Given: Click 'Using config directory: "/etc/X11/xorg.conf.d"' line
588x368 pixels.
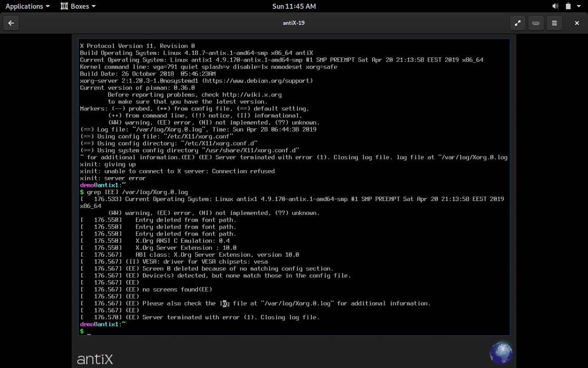Looking at the screenshot, I should click(169, 144).
